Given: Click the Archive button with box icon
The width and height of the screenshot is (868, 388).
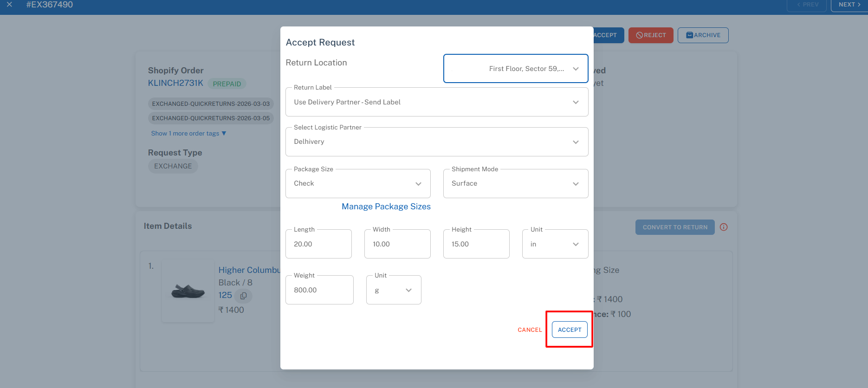Looking at the screenshot, I should pos(703,35).
